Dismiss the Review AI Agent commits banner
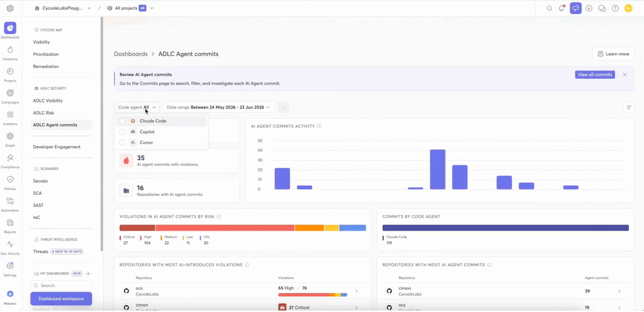Screen dimensions: 644x312 pyautogui.click(x=625, y=75)
